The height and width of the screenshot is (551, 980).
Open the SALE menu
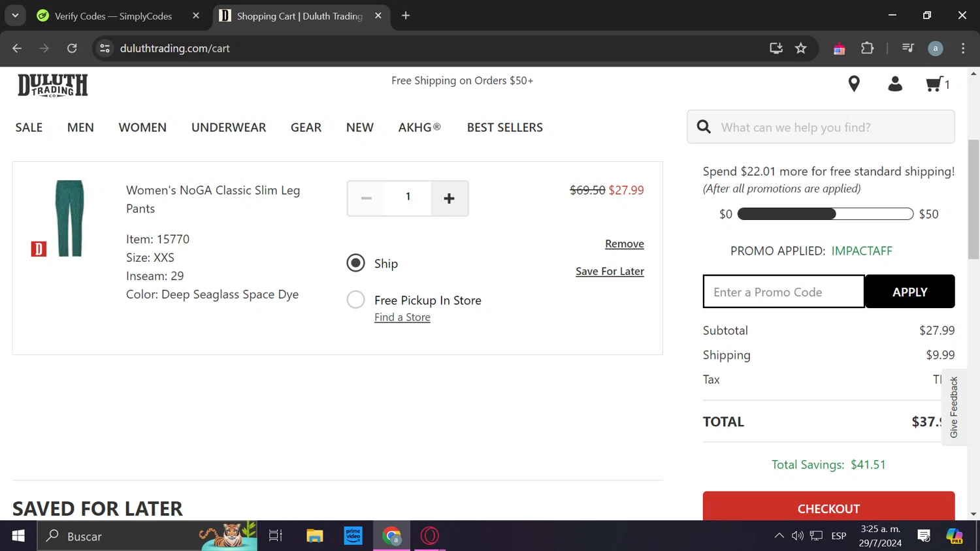[29, 127]
